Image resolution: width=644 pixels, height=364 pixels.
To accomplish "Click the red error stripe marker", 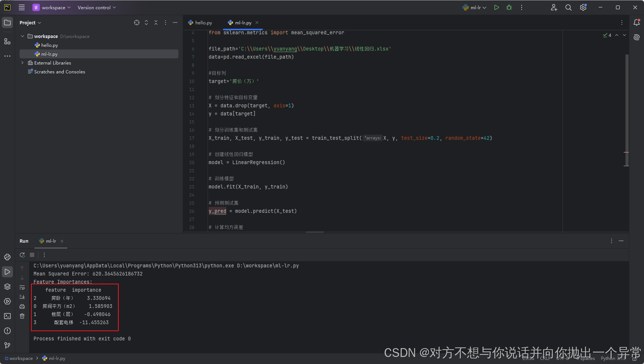I will (x=626, y=152).
